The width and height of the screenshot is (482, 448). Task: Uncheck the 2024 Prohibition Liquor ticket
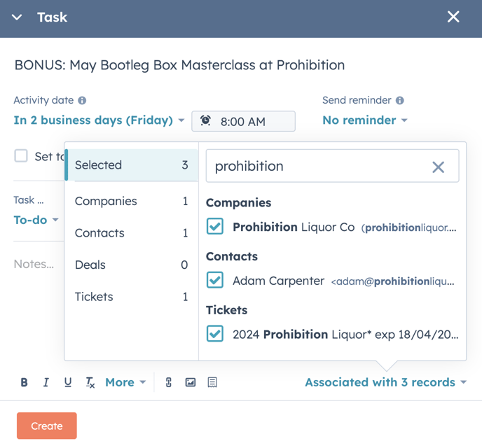click(215, 334)
